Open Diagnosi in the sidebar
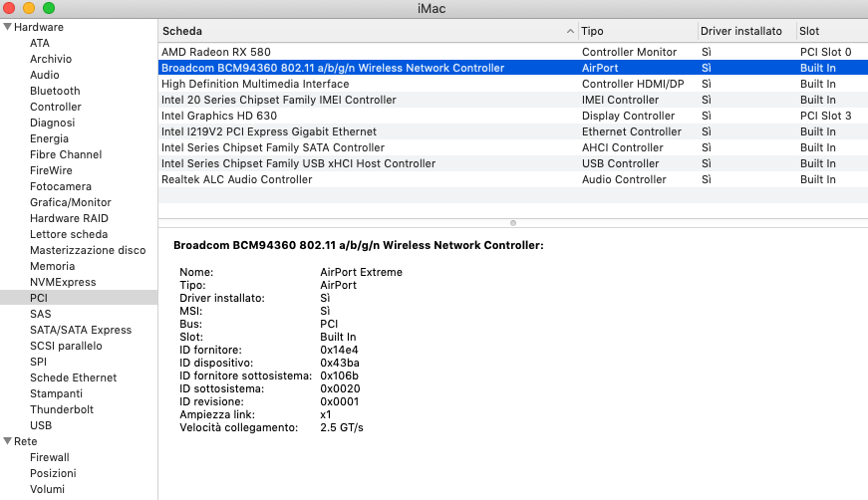The image size is (868, 500). coord(52,123)
